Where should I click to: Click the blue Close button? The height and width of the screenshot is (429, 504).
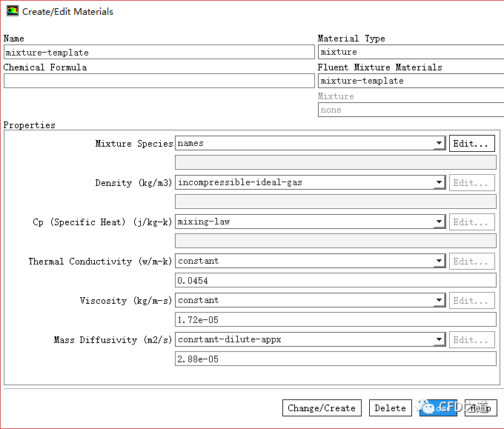pyautogui.click(x=438, y=408)
